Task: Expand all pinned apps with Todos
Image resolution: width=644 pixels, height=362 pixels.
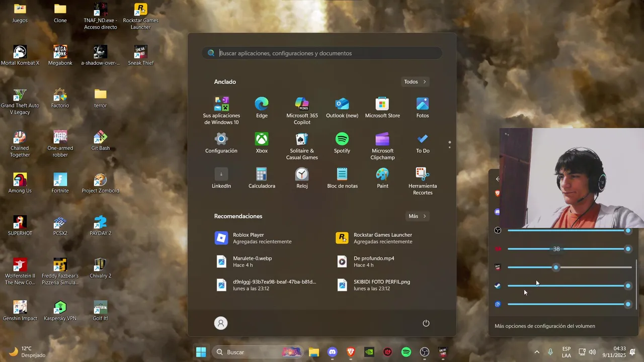Action: pos(415,81)
